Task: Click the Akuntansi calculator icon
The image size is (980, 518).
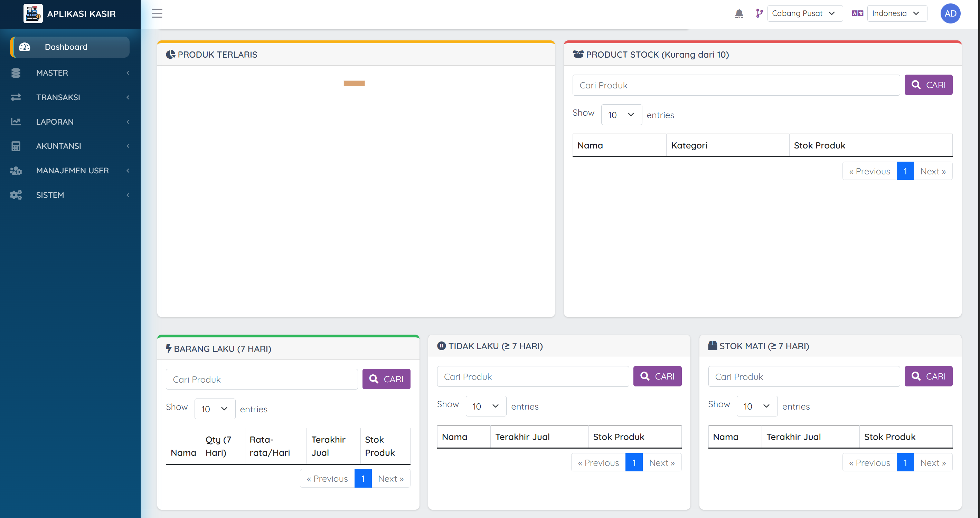Action: tap(16, 146)
